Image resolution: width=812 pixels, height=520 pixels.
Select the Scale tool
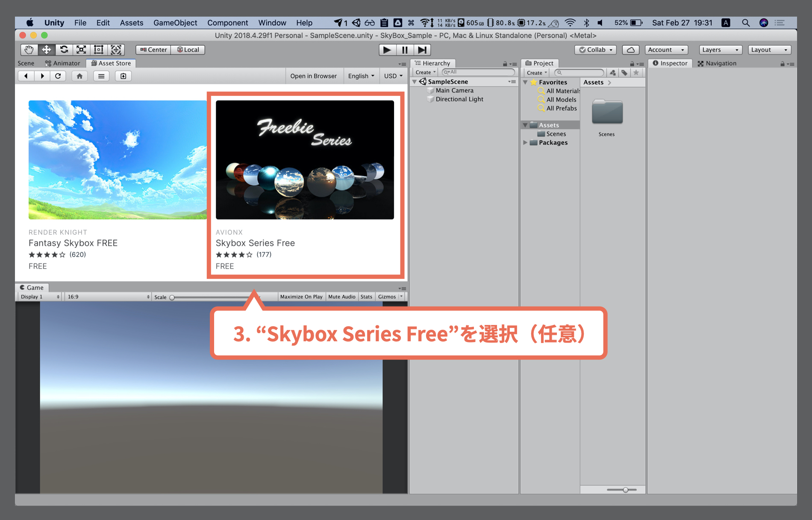(x=81, y=50)
